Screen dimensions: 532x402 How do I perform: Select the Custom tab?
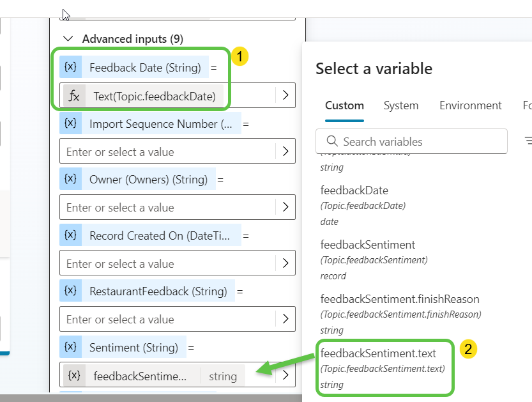coord(344,105)
